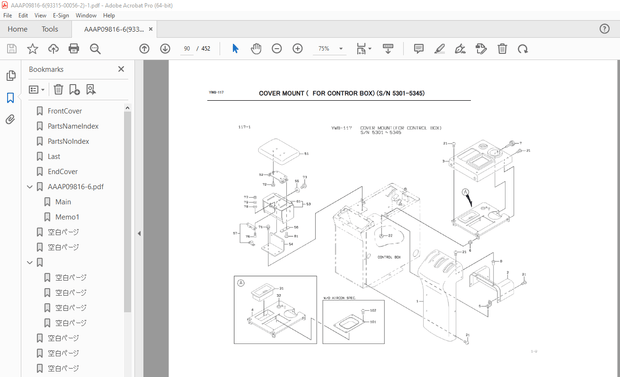The image size is (620, 377).
Task: Zoom in with the plus button
Action: pos(297,49)
